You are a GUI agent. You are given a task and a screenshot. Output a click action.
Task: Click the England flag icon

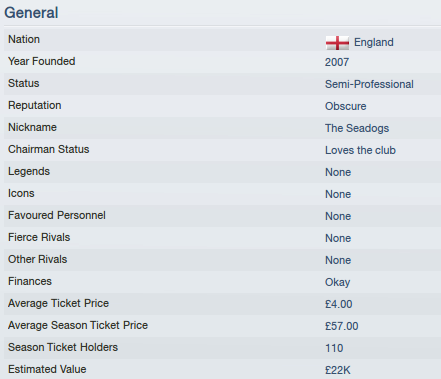coord(337,43)
